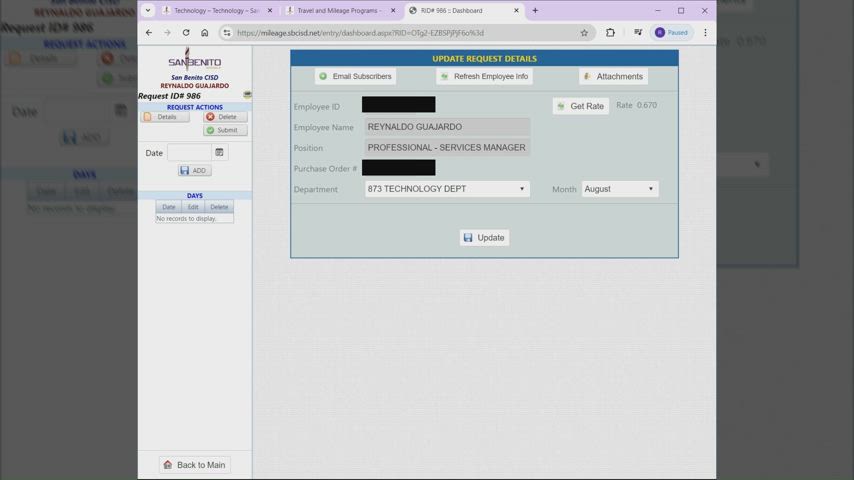Expand the Department dropdown
854x480 pixels.
[x=447, y=189]
